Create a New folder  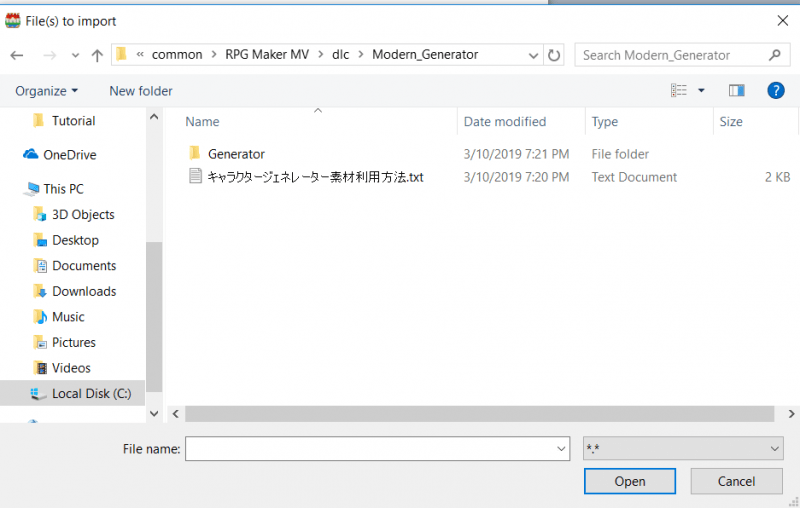click(x=141, y=91)
